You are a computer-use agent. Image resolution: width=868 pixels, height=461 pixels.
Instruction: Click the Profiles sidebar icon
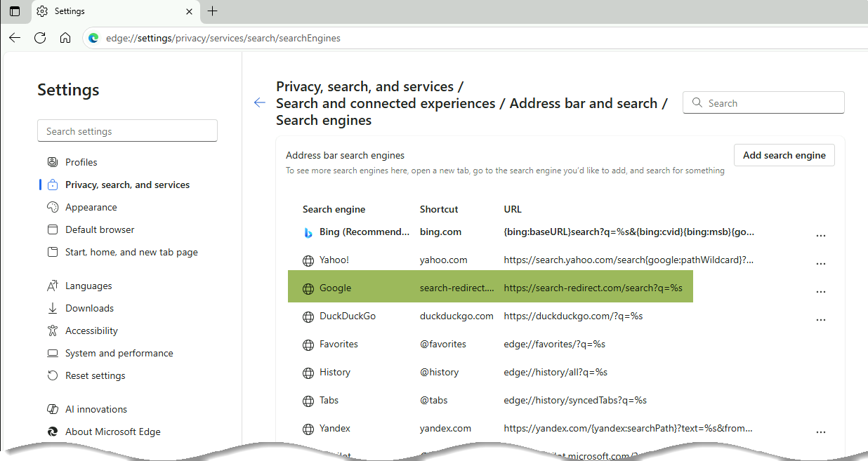[x=52, y=162]
